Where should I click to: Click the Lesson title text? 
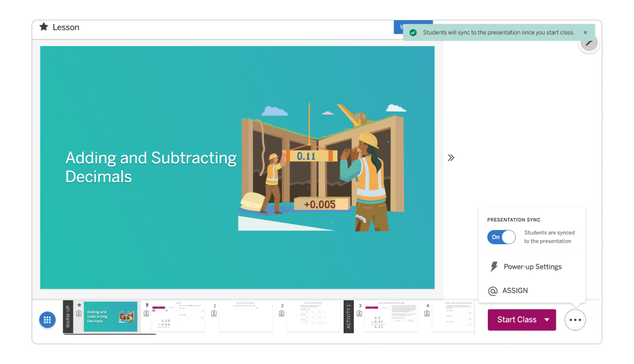coord(66,27)
